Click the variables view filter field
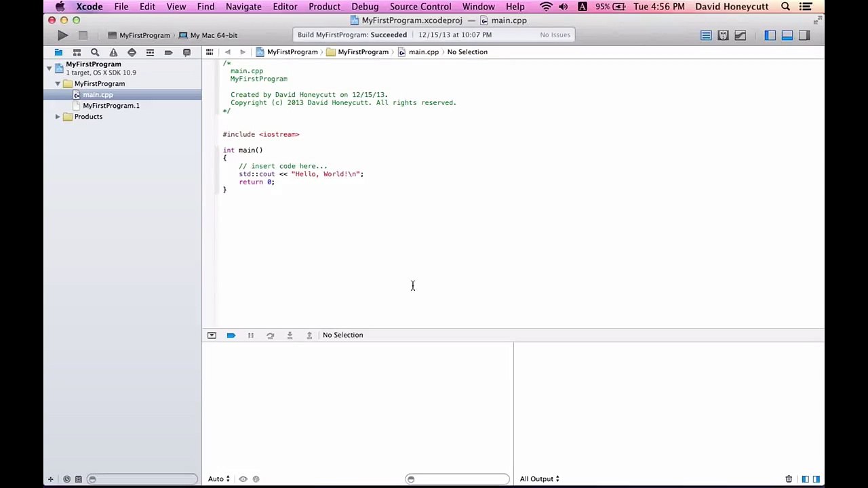 (x=457, y=479)
